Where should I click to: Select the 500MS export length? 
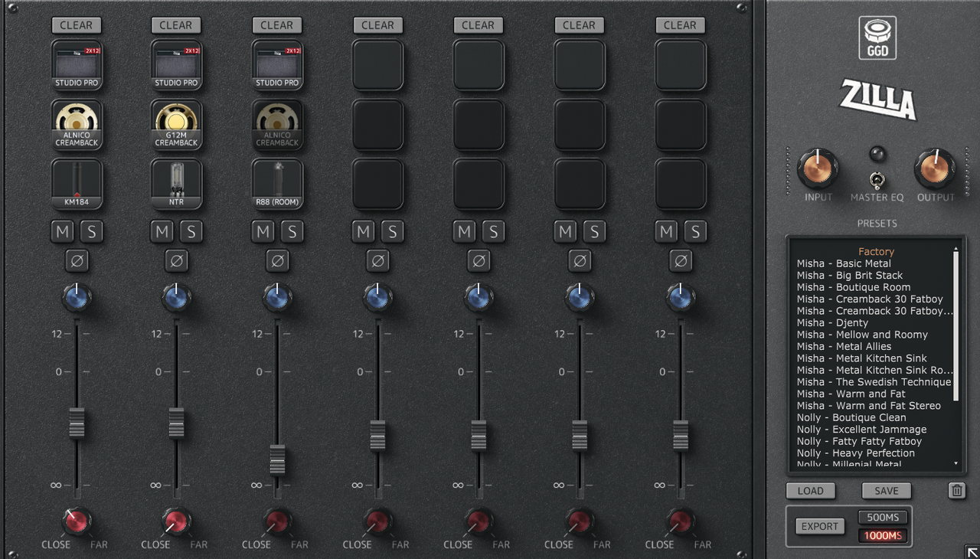pyautogui.click(x=883, y=518)
